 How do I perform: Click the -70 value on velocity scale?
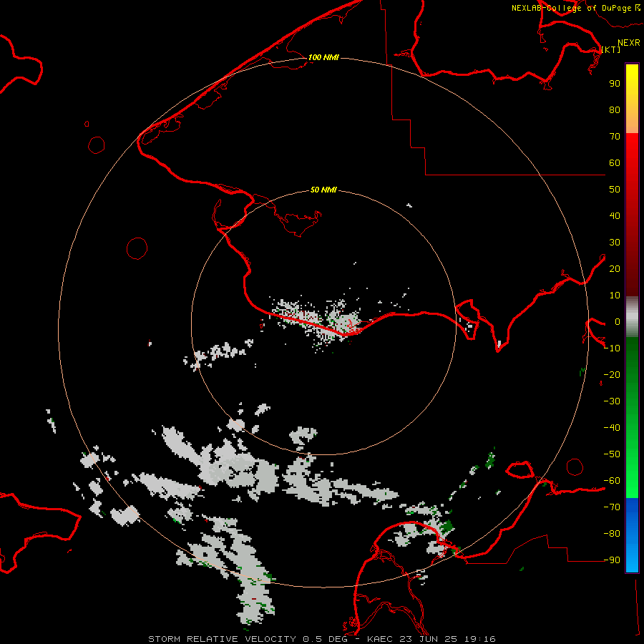coord(612,507)
